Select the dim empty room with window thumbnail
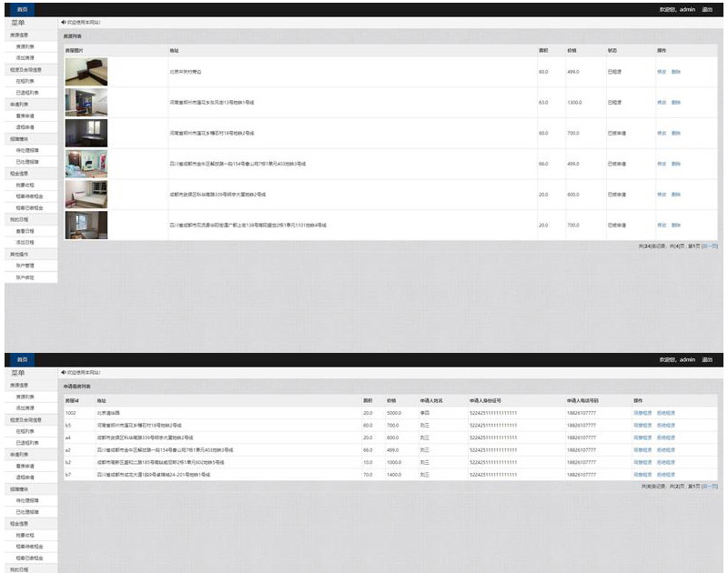728x573 pixels. click(86, 133)
